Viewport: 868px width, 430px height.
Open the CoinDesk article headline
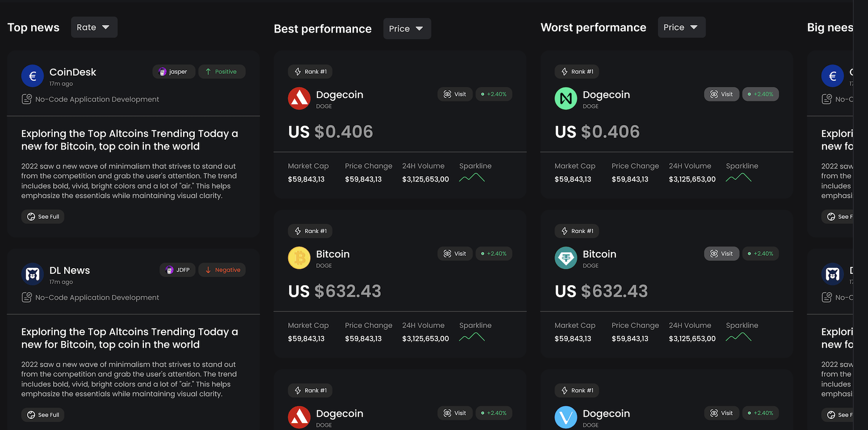(130, 140)
